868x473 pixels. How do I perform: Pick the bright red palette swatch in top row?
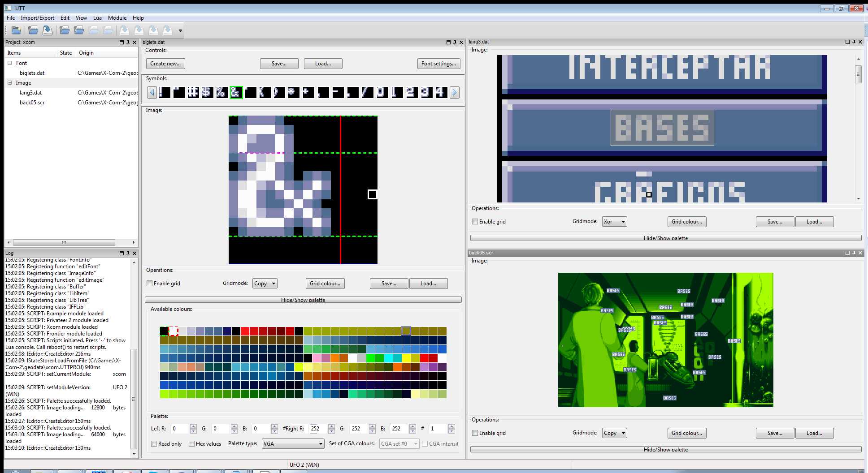pos(245,331)
